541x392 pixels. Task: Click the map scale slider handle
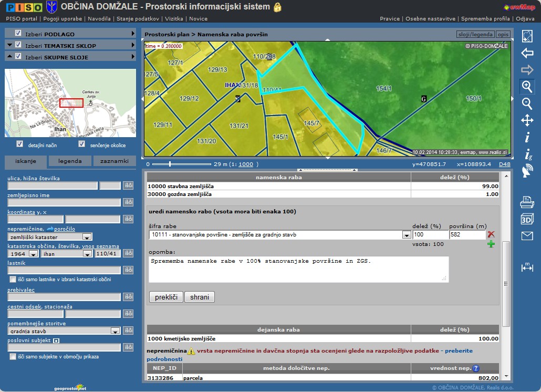point(170,164)
